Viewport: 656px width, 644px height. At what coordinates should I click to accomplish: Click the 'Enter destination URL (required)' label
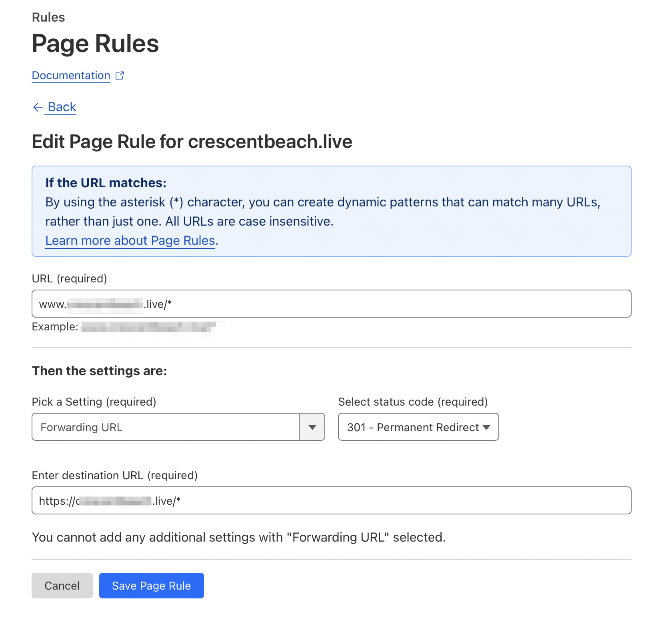pyautogui.click(x=114, y=475)
